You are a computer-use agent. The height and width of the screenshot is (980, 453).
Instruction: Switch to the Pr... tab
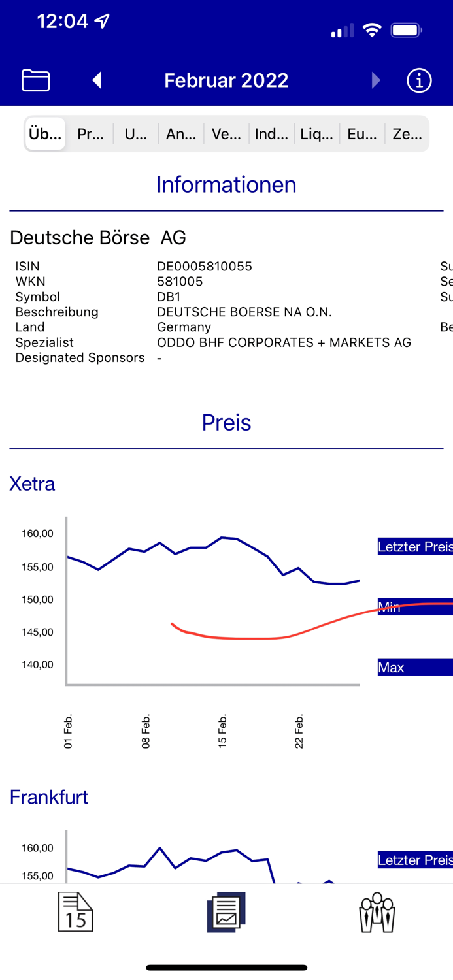click(x=90, y=134)
